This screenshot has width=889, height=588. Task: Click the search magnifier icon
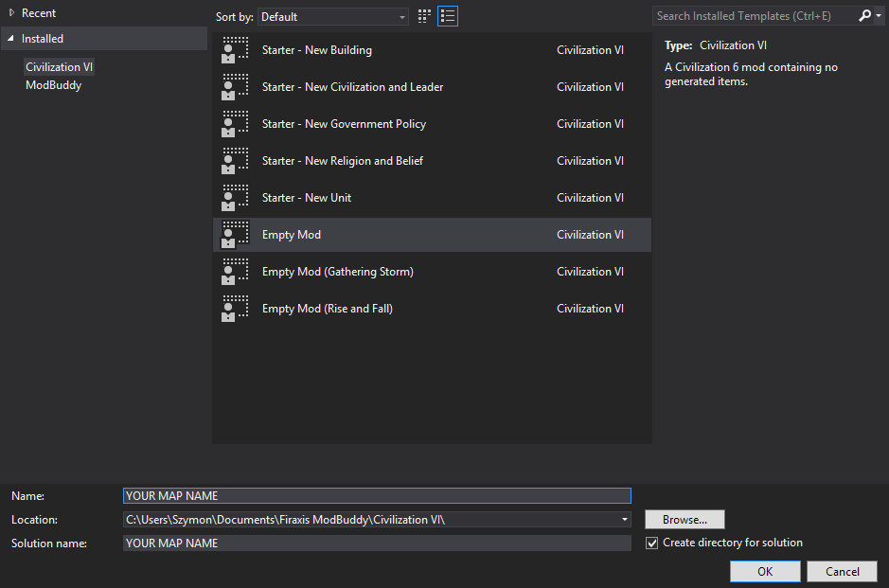pyautogui.click(x=864, y=16)
